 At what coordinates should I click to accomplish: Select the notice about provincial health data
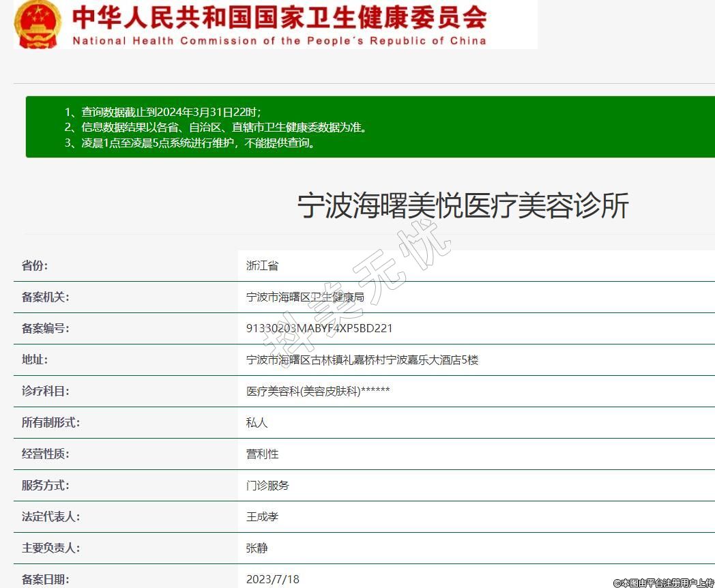(x=216, y=128)
